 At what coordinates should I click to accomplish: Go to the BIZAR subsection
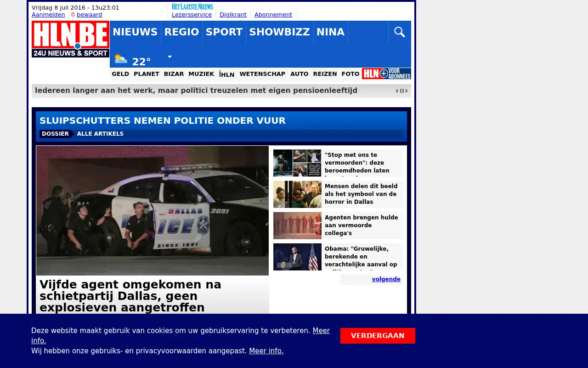coord(174,74)
